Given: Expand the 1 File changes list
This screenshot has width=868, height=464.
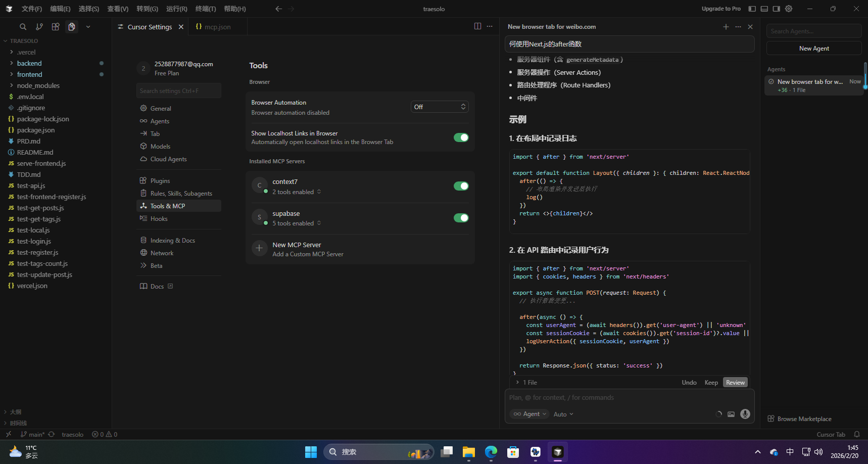Looking at the screenshot, I should [x=526, y=383].
